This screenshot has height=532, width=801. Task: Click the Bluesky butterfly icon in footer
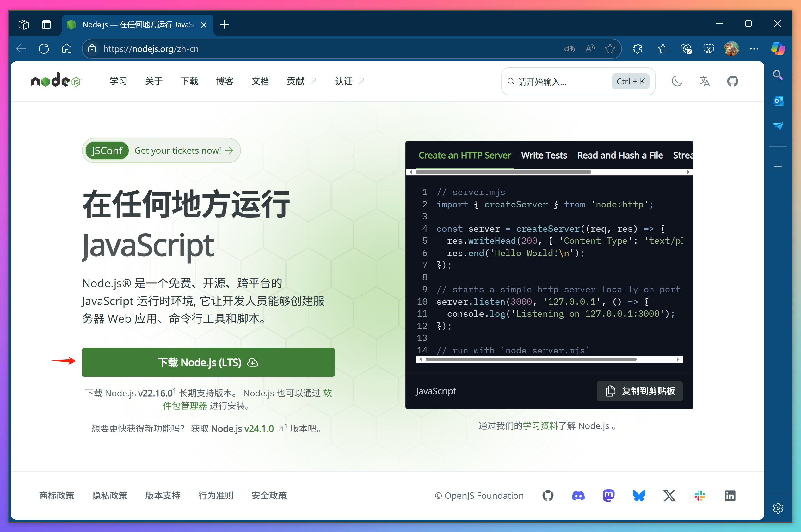638,496
